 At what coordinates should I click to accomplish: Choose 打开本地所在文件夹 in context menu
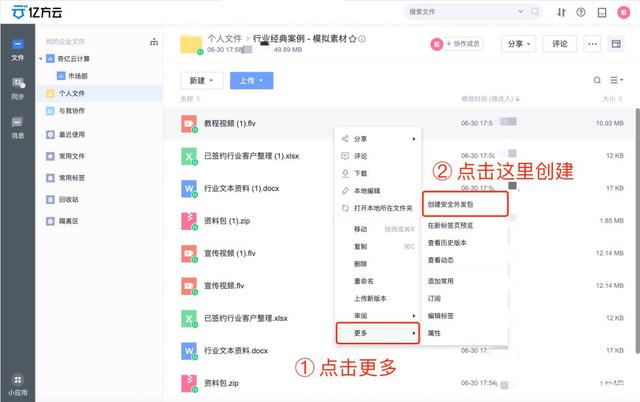click(x=378, y=208)
